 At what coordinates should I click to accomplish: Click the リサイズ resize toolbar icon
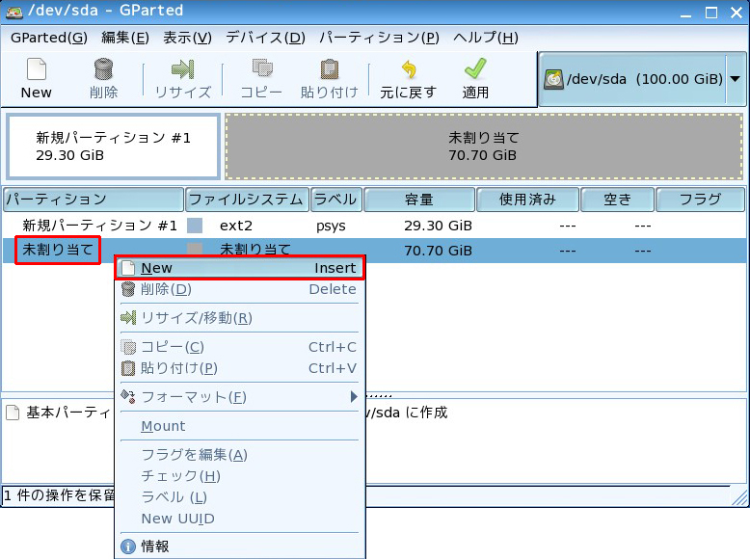tap(182, 70)
